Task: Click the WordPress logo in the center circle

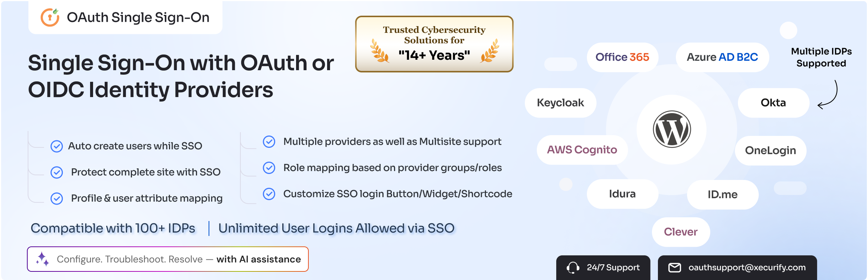Action: tap(672, 129)
